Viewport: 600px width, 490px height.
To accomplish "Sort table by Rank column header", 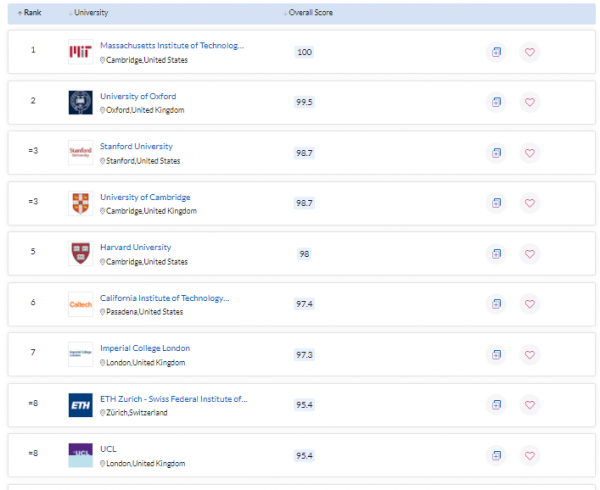I will pos(29,13).
